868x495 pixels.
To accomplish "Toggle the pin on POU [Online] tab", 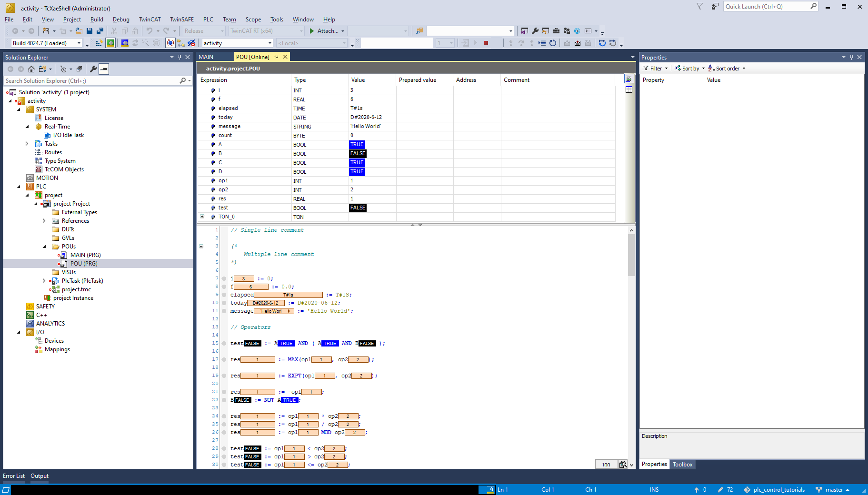I will pos(277,57).
